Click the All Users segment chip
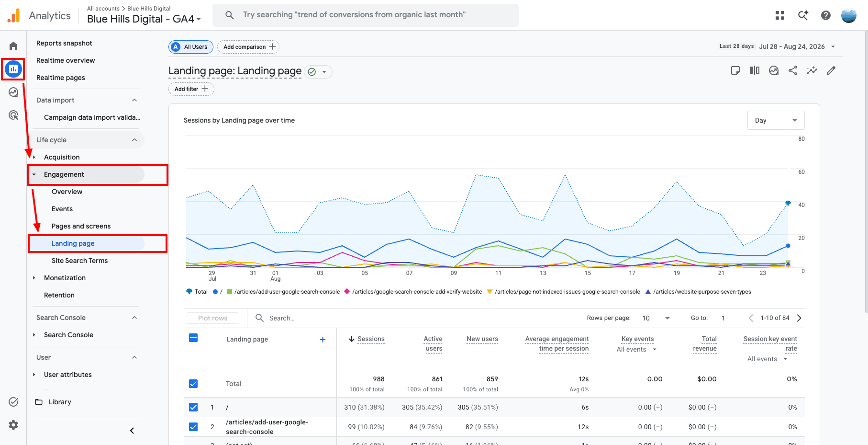 pyautogui.click(x=191, y=47)
